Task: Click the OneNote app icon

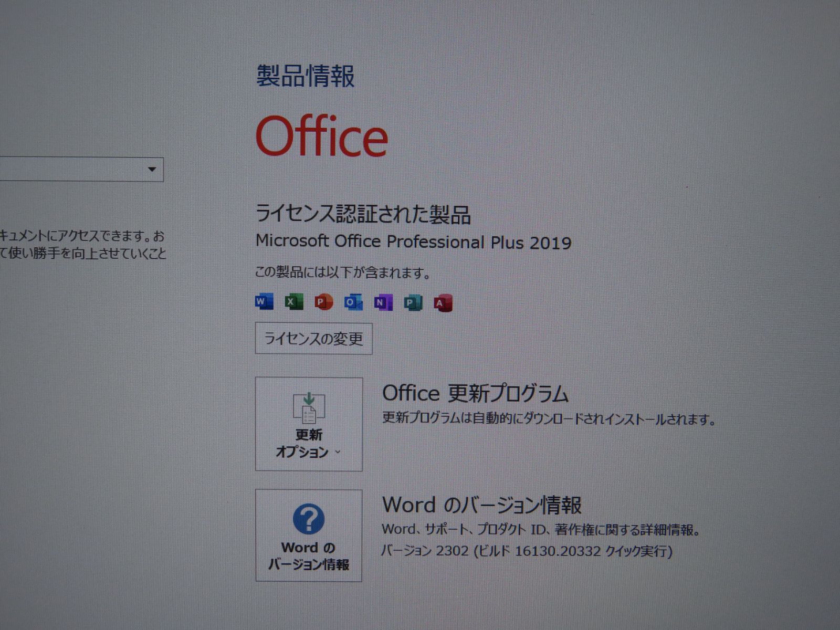Action: [x=383, y=302]
